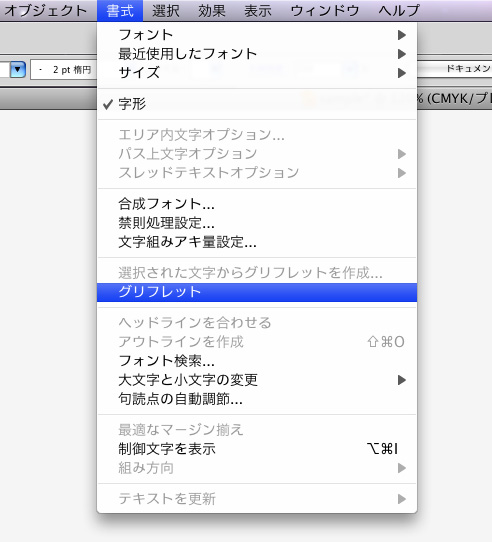Expand 最近使用したフォント submenu
Viewport: 492px width, 542px height.
[x=257, y=54]
